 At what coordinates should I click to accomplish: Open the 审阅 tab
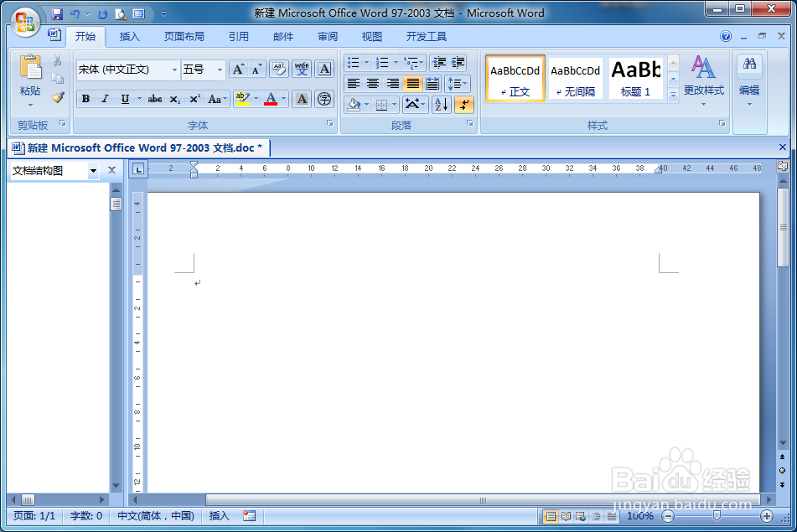[328, 37]
